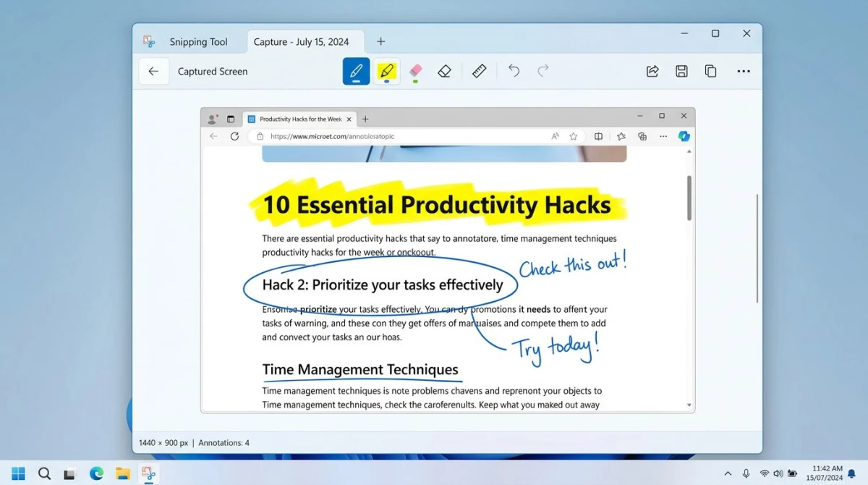Redo the annotation
868x485 pixels.
point(542,70)
